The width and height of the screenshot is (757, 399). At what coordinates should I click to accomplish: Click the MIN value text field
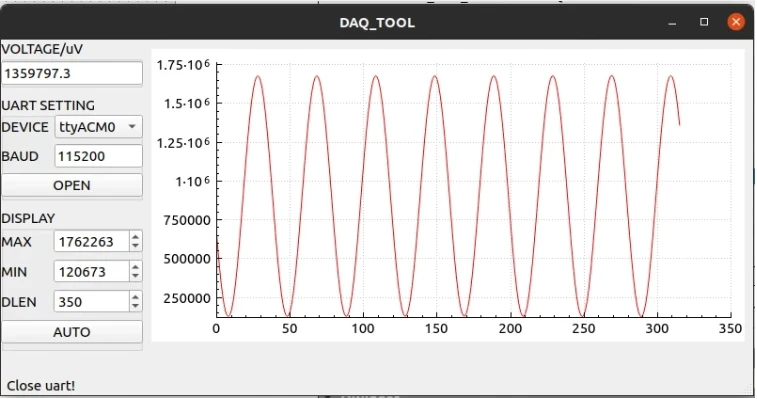pyautogui.click(x=92, y=271)
